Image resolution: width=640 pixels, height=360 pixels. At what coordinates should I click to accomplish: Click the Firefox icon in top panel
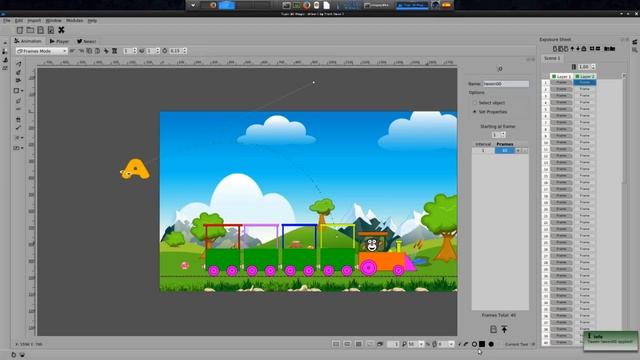point(307,5)
